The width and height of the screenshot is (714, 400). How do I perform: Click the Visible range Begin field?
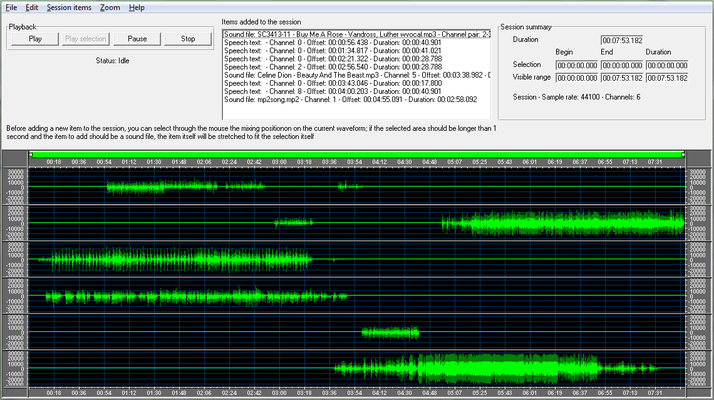pos(576,78)
